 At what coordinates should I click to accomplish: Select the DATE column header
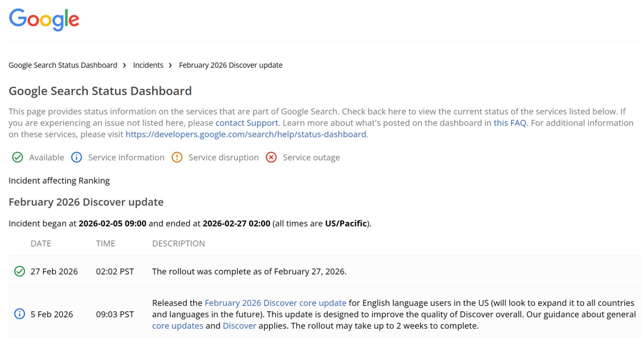(40, 243)
